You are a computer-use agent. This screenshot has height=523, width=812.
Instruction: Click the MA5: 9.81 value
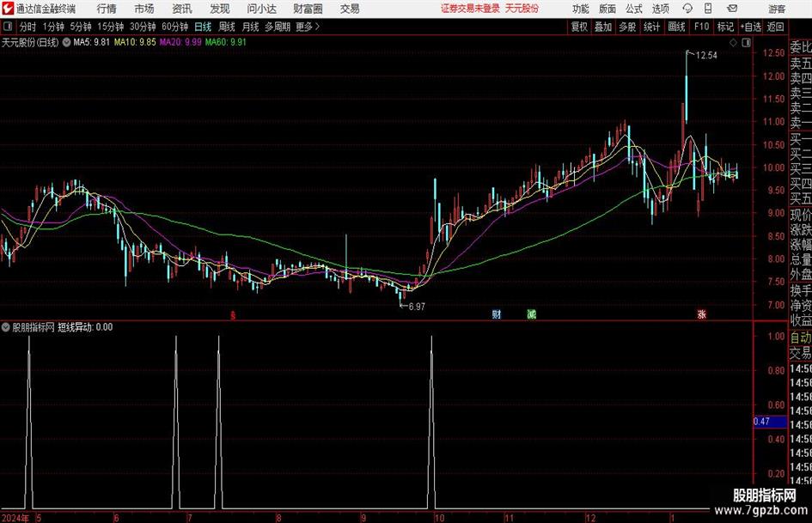click(92, 42)
